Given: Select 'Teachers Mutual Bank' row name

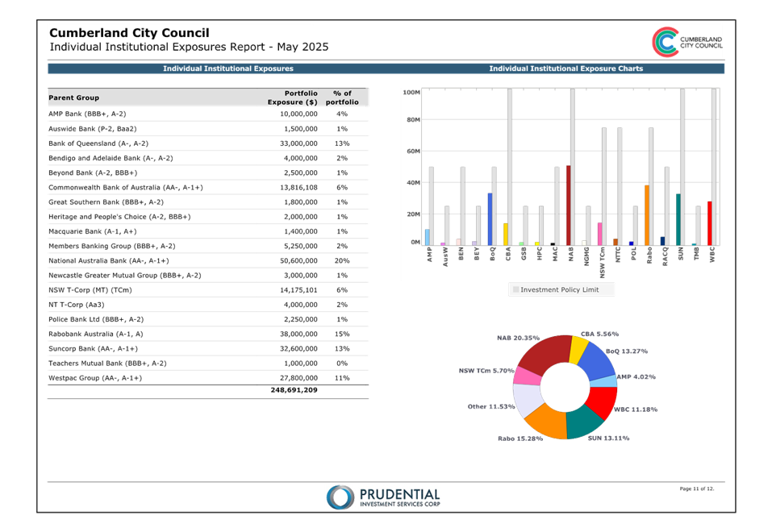Looking at the screenshot, I should [107, 364].
